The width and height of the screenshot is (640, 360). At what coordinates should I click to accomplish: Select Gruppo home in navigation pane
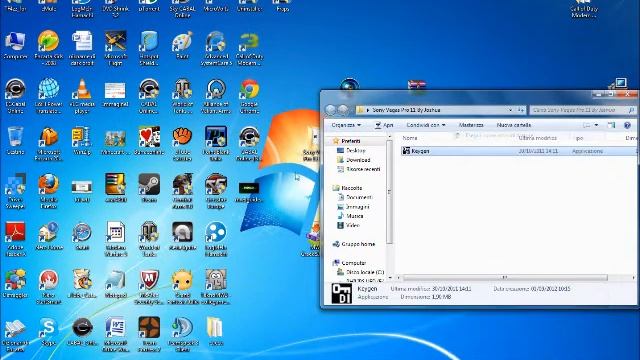point(358,244)
